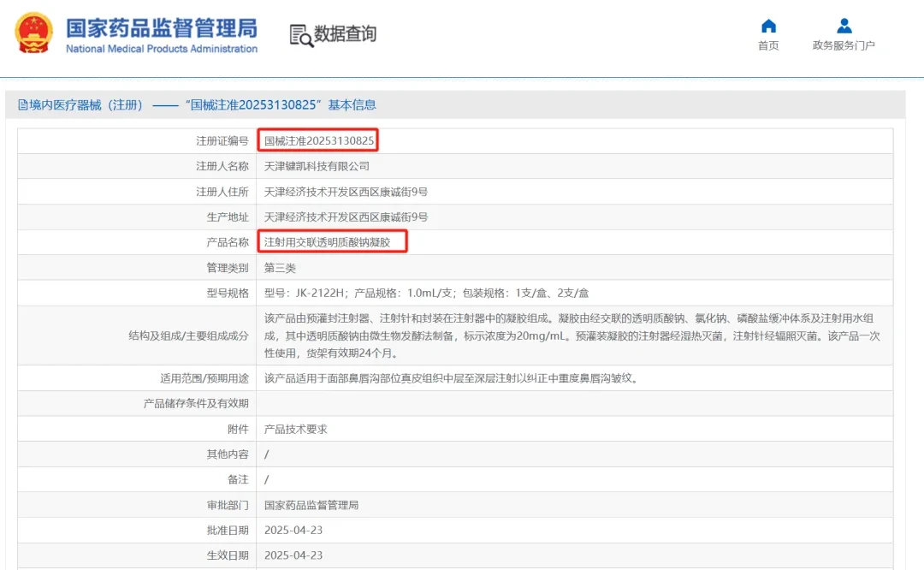Click the document icon before 境内医疗器械
The width and height of the screenshot is (924, 570).
pyautogui.click(x=22, y=105)
